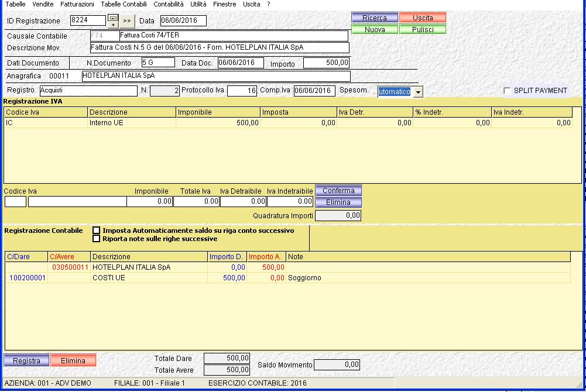
Task: Click the small ellipsis button above the plus
Action: (113, 18)
